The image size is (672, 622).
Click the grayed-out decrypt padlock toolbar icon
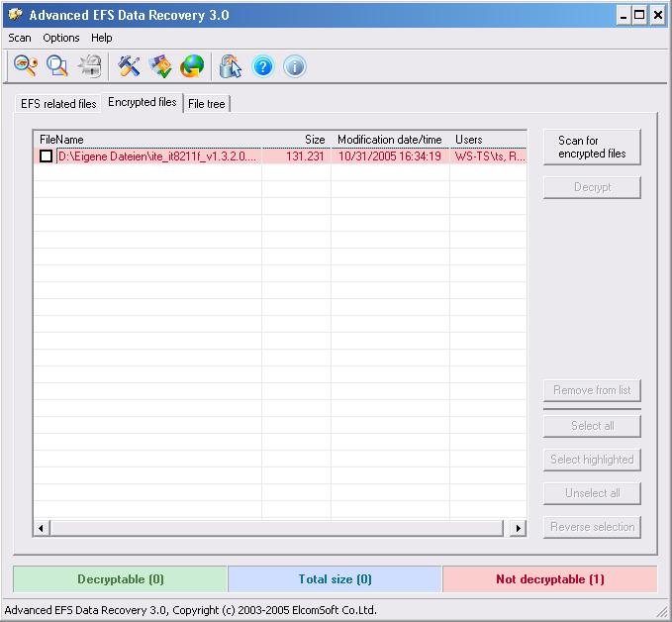90,66
